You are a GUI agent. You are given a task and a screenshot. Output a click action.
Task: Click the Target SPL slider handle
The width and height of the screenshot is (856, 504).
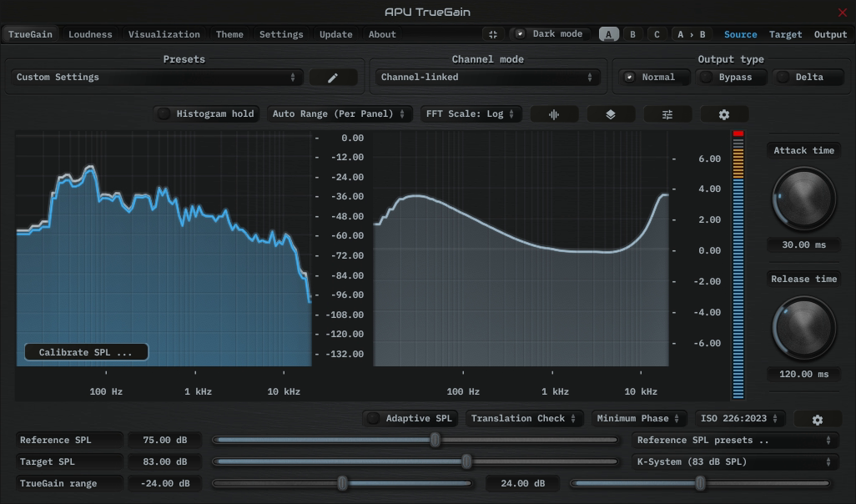click(x=466, y=461)
